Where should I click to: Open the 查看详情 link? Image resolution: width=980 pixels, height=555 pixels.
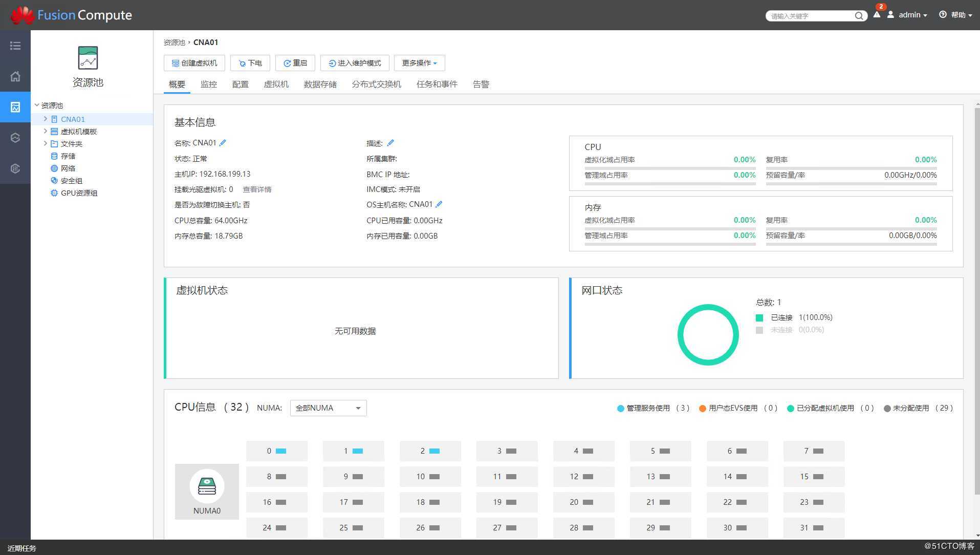(257, 189)
